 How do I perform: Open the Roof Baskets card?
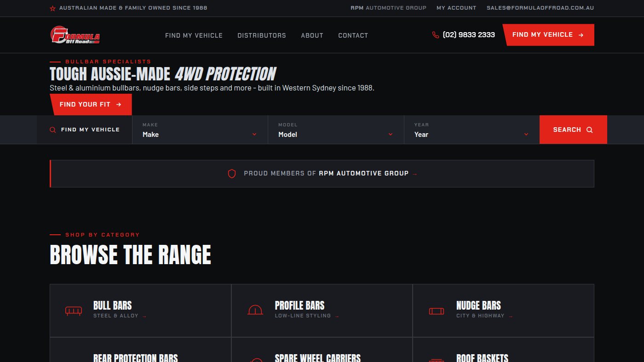(503, 350)
